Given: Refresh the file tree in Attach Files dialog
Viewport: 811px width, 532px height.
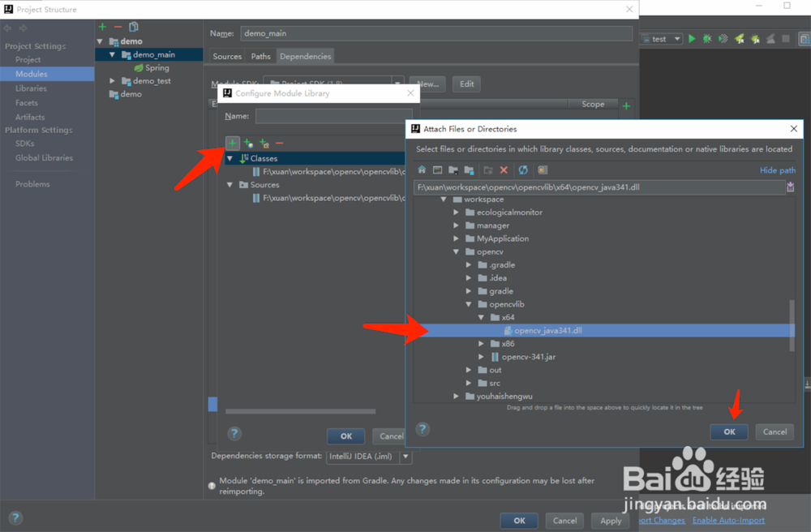Looking at the screenshot, I should [523, 170].
